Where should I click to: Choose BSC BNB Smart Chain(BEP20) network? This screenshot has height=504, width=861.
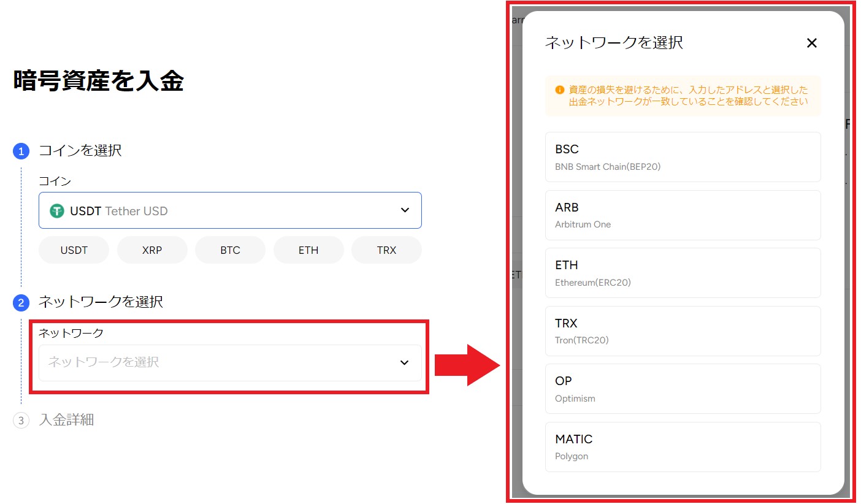pyautogui.click(x=683, y=157)
